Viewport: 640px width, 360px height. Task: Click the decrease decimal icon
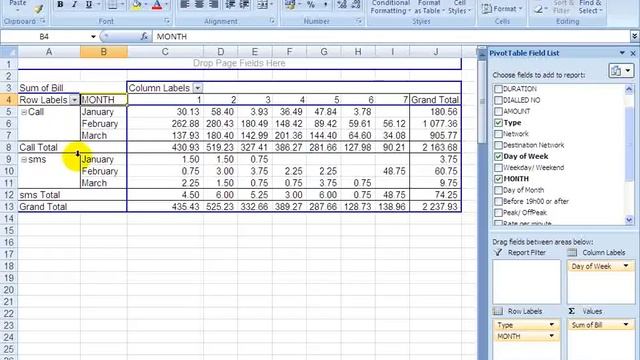[356, 4]
